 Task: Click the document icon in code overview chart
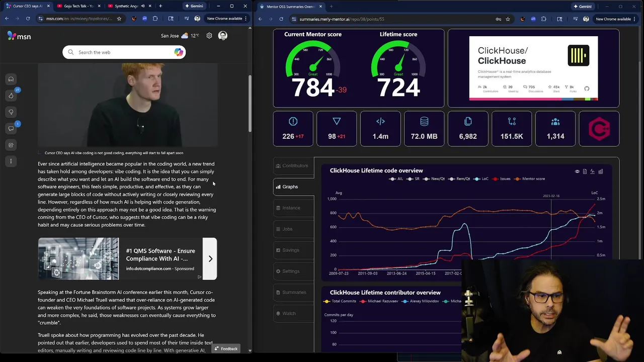(585, 171)
